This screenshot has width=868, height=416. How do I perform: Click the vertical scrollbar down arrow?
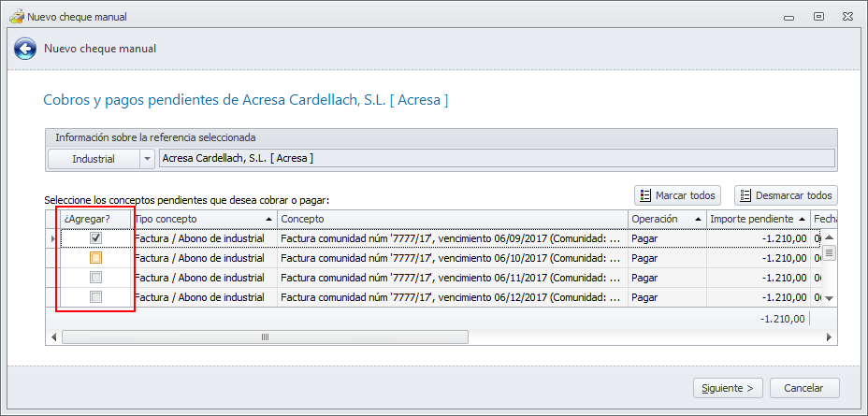(827, 298)
